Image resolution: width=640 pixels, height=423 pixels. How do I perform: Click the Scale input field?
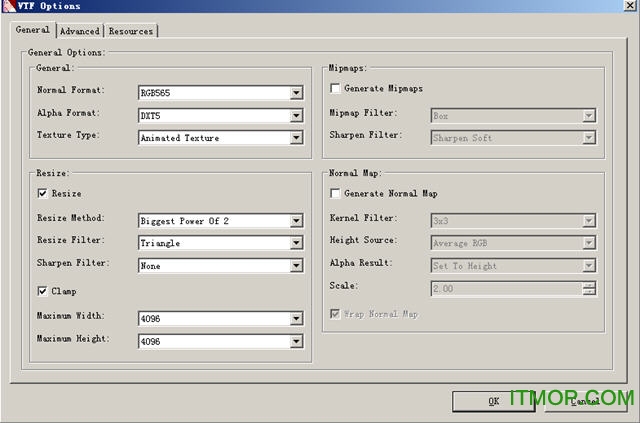click(x=505, y=288)
